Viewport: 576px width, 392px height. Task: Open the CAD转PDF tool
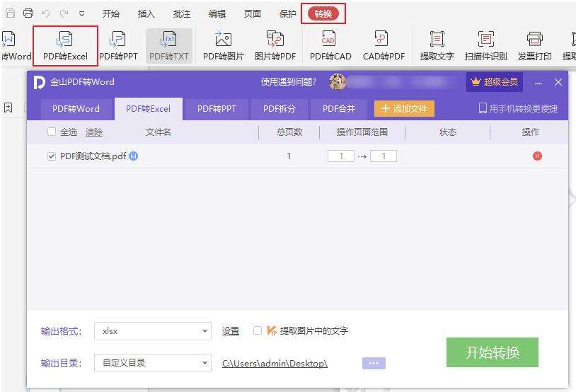(x=384, y=45)
